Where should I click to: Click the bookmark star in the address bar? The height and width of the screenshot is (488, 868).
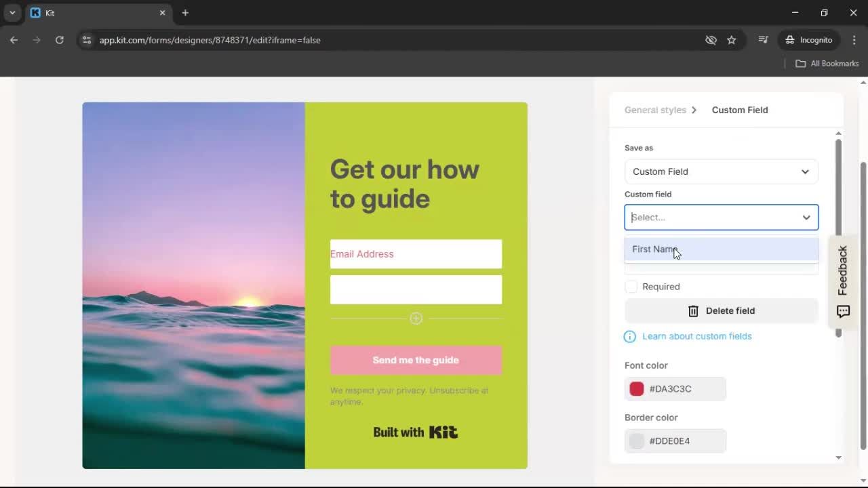732,40
